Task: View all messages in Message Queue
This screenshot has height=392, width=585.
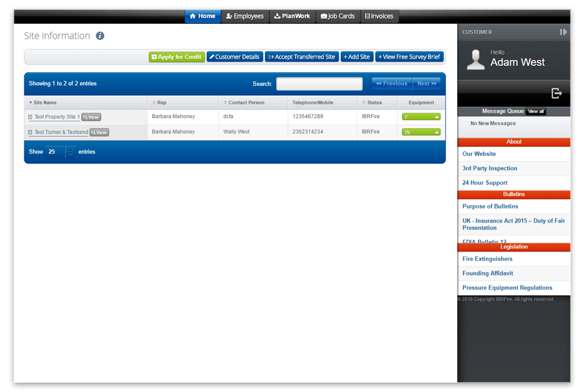Action: tap(536, 111)
